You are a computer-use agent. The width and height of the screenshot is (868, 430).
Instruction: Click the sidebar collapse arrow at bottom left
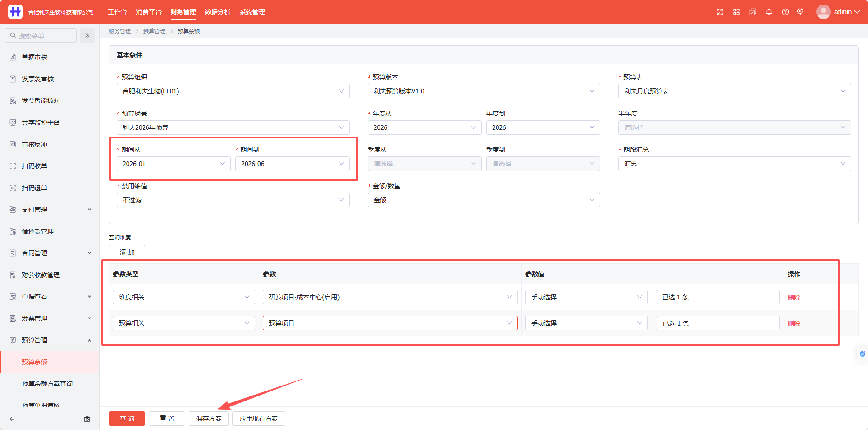coord(13,419)
